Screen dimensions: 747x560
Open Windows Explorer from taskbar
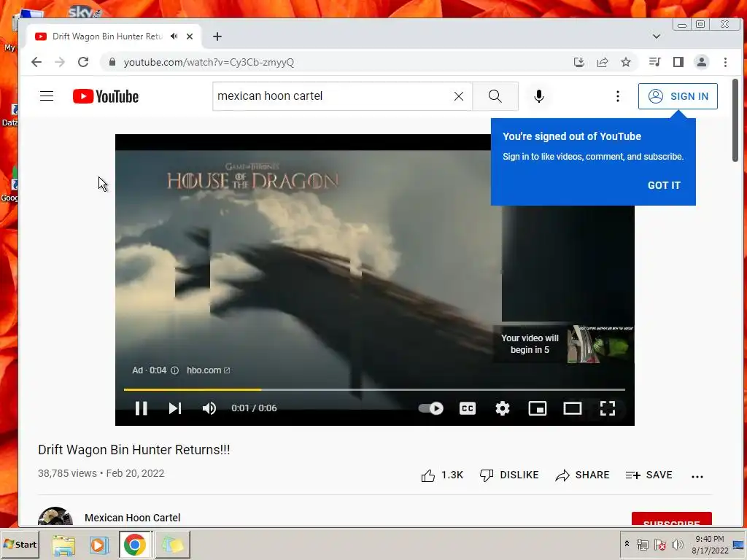pos(63,545)
